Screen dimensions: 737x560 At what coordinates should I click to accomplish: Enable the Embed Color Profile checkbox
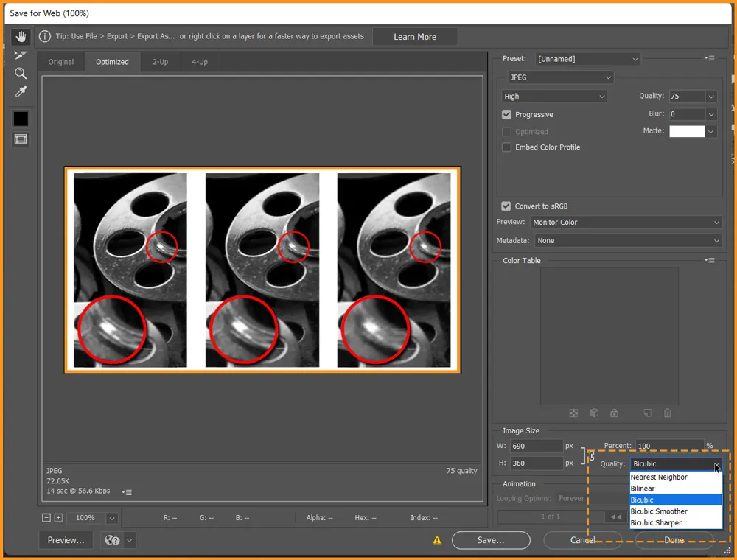[506, 147]
